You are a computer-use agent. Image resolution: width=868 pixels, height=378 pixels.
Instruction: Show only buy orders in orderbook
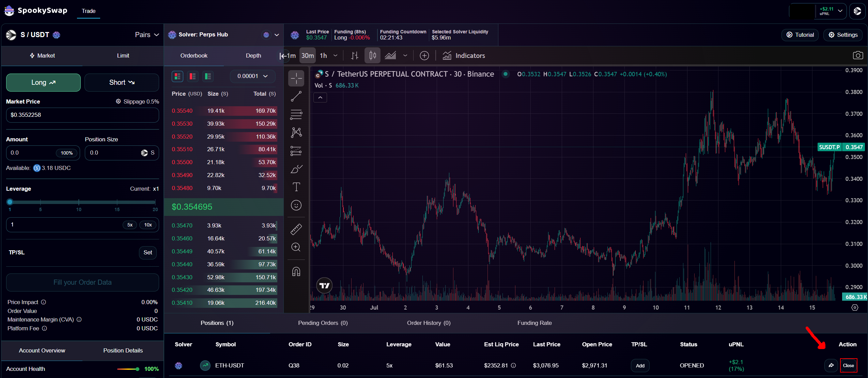208,76
